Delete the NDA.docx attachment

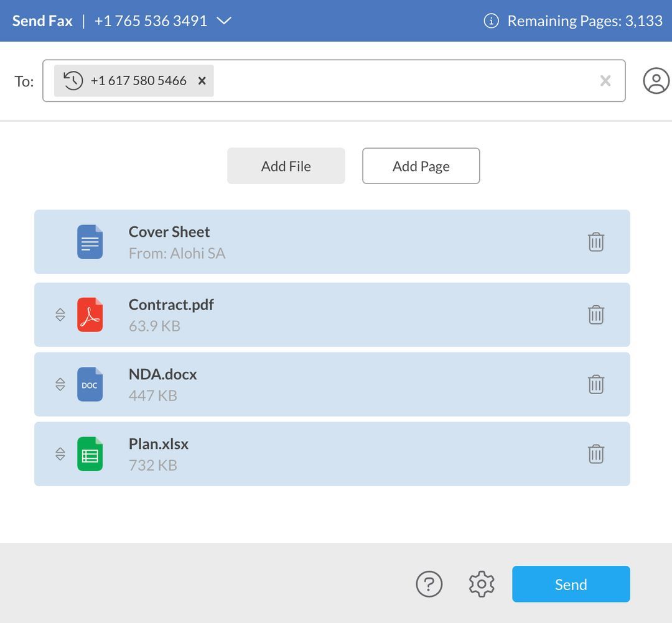tap(595, 384)
